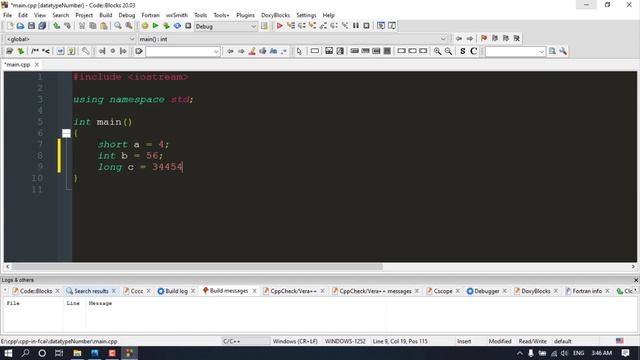Close the Build messages tab
The height and width of the screenshot is (360, 640).
tap(254, 291)
